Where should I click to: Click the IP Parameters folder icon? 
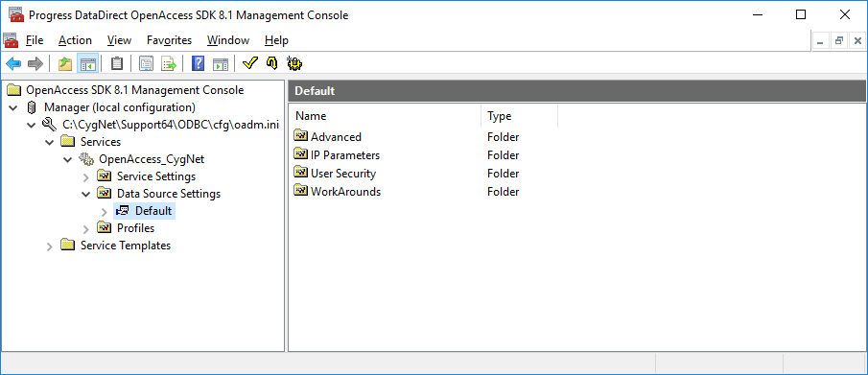(300, 154)
